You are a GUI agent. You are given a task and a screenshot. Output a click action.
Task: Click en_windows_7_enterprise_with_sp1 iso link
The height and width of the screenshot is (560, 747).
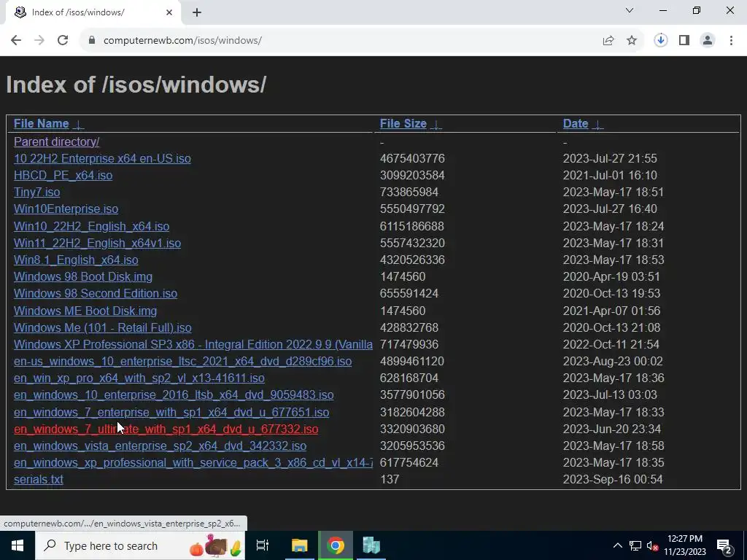[171, 413]
